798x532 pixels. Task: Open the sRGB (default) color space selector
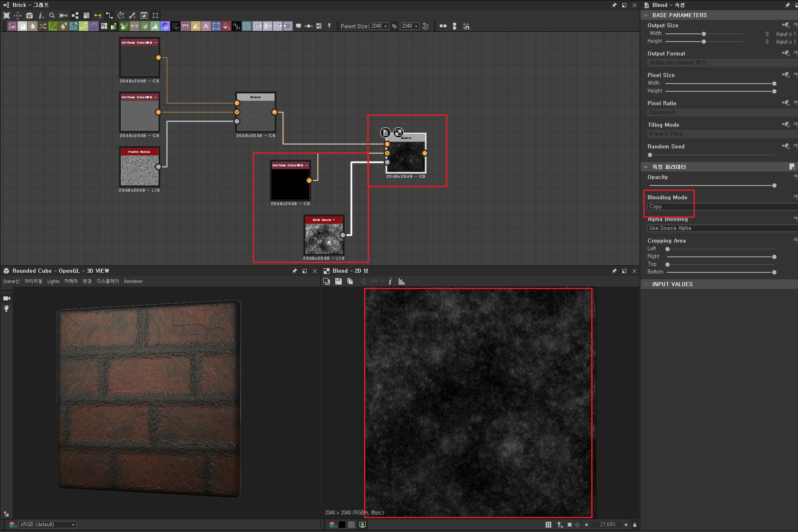coord(47,525)
